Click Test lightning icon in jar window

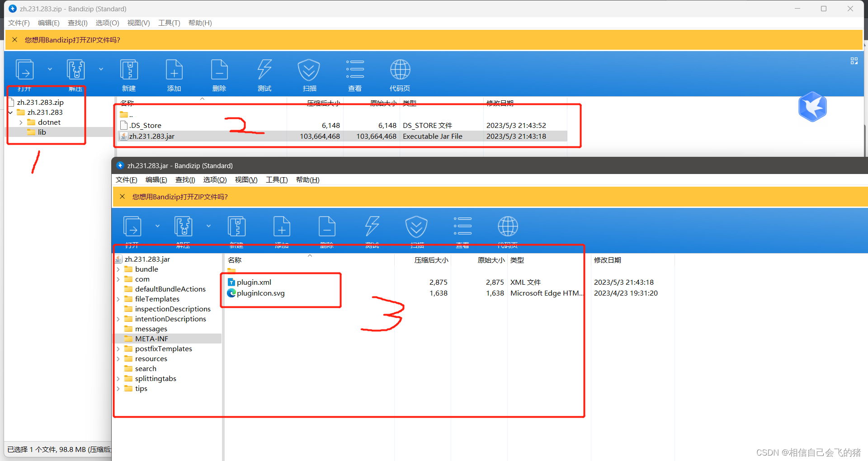(372, 226)
